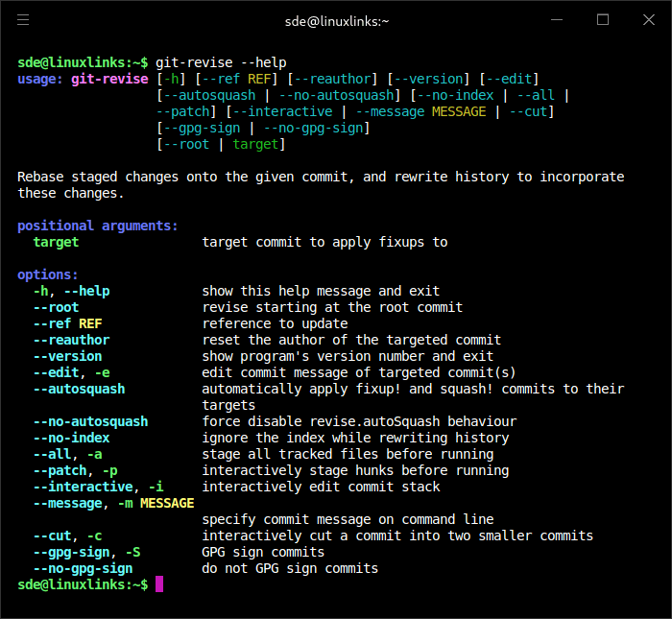Click the magenta git-revise usage name
The image size is (672, 619).
click(x=109, y=80)
